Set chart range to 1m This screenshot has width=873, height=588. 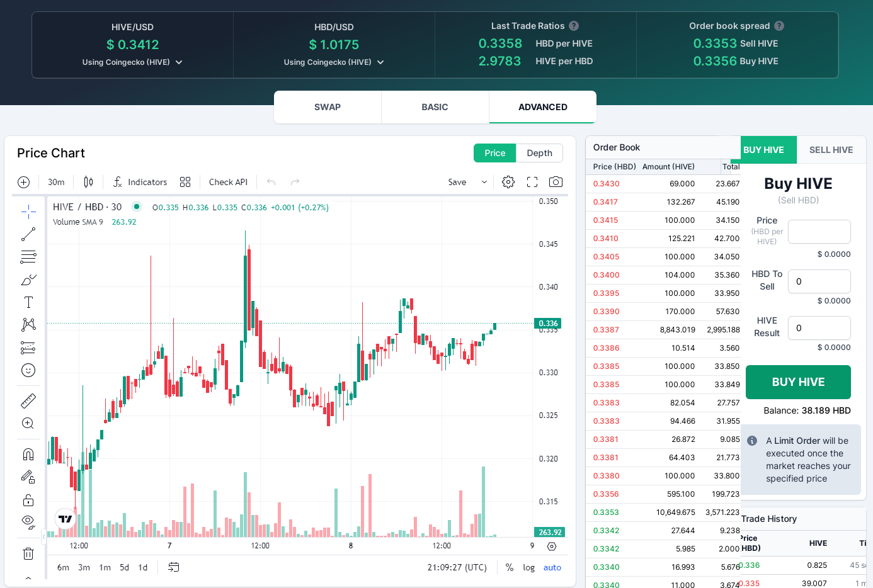click(x=105, y=567)
